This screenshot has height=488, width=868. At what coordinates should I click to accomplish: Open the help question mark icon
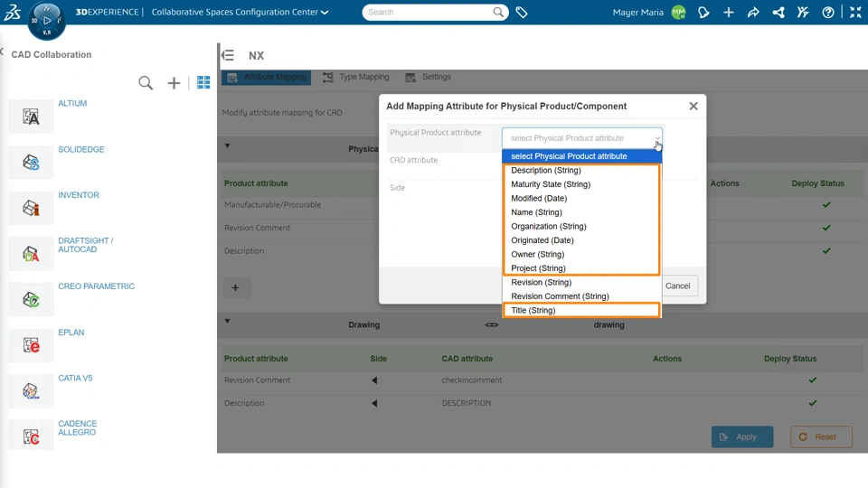828,13
